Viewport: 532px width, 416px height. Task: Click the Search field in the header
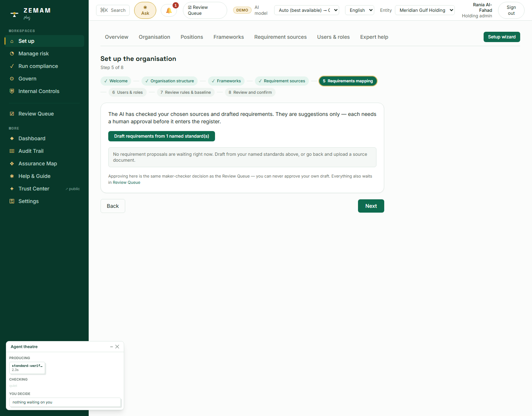113,10
